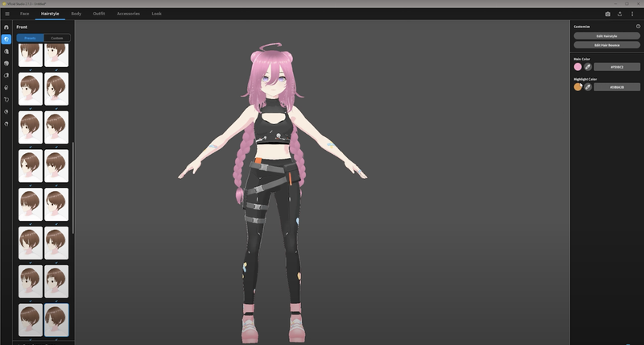The height and width of the screenshot is (345, 644).
Task: Switch to the Body tab
Action: (76, 14)
